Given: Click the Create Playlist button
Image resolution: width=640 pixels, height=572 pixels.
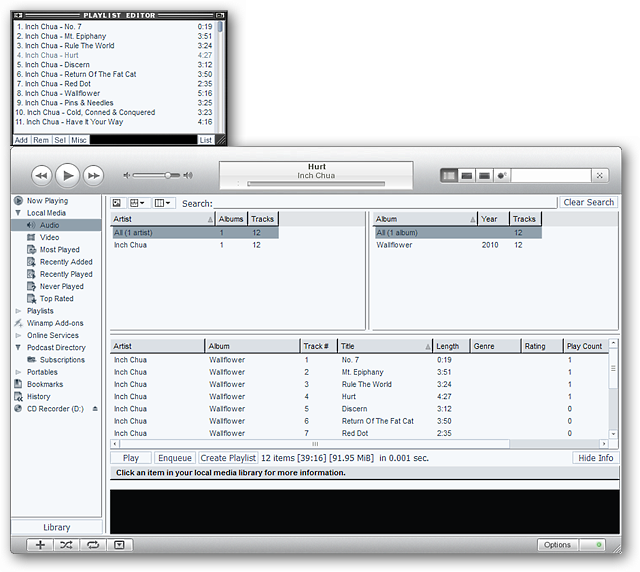Looking at the screenshot, I should tap(228, 458).
